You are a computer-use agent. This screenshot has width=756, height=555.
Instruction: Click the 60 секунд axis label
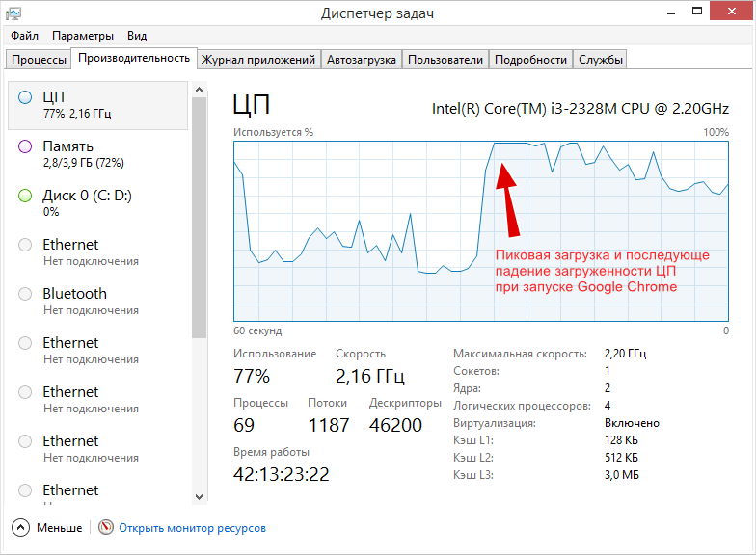pos(257,331)
